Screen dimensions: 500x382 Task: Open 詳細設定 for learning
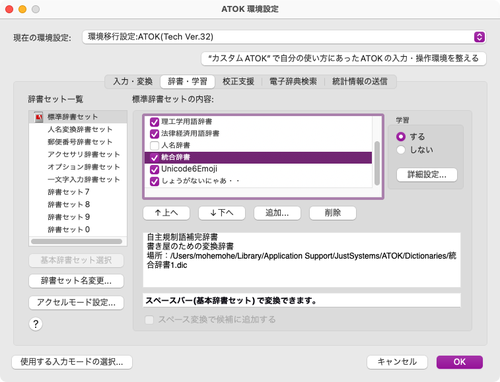tap(427, 175)
